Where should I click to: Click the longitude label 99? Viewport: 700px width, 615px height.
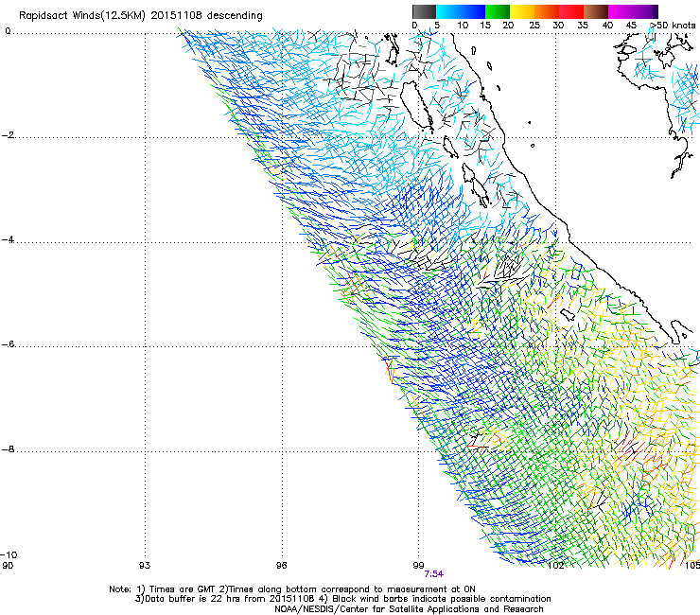pos(418,566)
